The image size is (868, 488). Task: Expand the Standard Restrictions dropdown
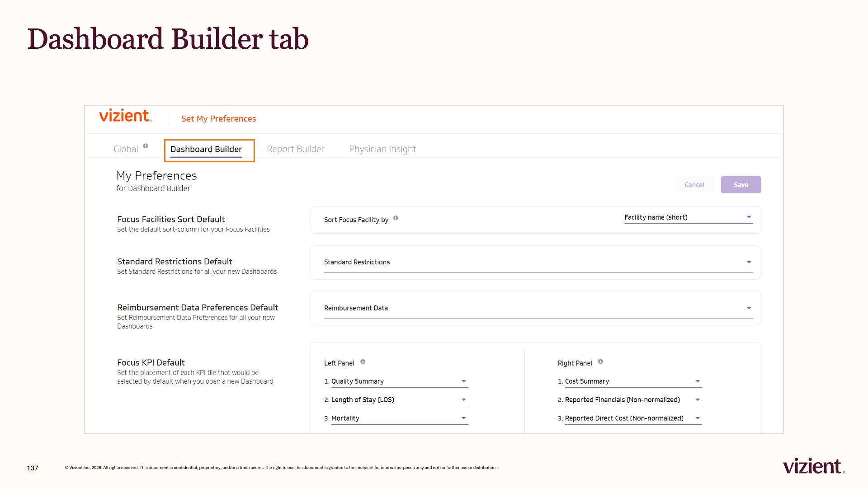[538, 262]
